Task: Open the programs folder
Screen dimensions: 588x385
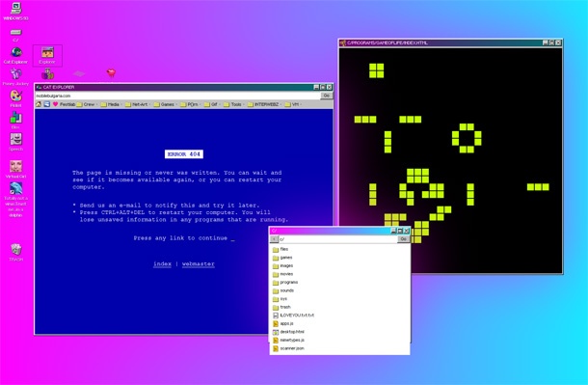Action: tap(285, 282)
